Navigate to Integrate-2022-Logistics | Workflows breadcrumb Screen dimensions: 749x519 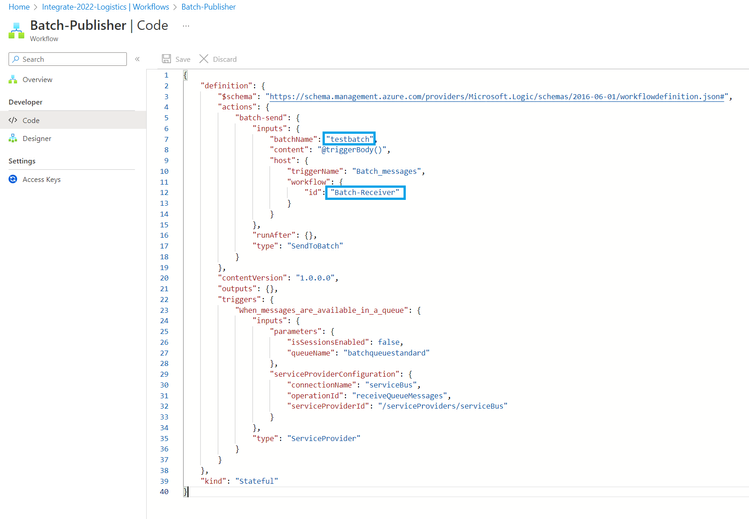(x=105, y=7)
